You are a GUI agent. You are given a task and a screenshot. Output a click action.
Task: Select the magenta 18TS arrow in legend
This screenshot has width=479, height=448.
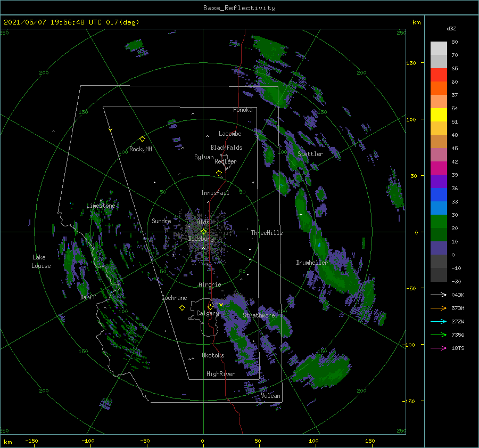pos(439,348)
